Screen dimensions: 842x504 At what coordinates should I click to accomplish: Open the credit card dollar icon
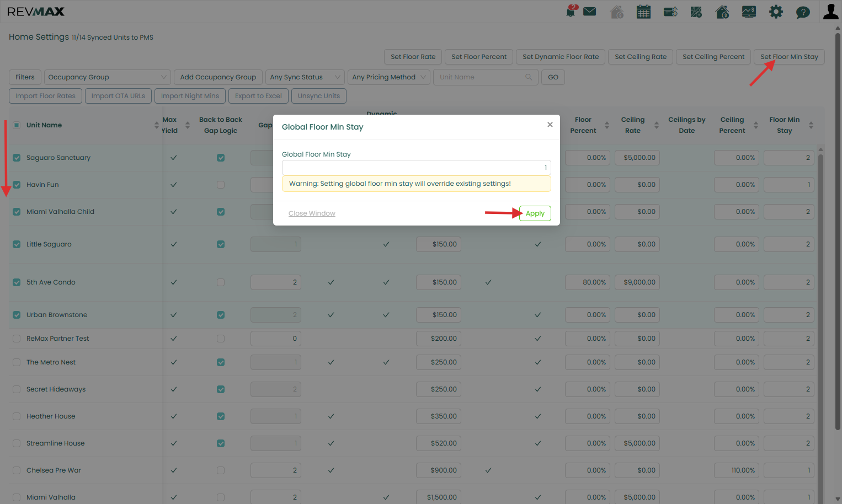[670, 12]
